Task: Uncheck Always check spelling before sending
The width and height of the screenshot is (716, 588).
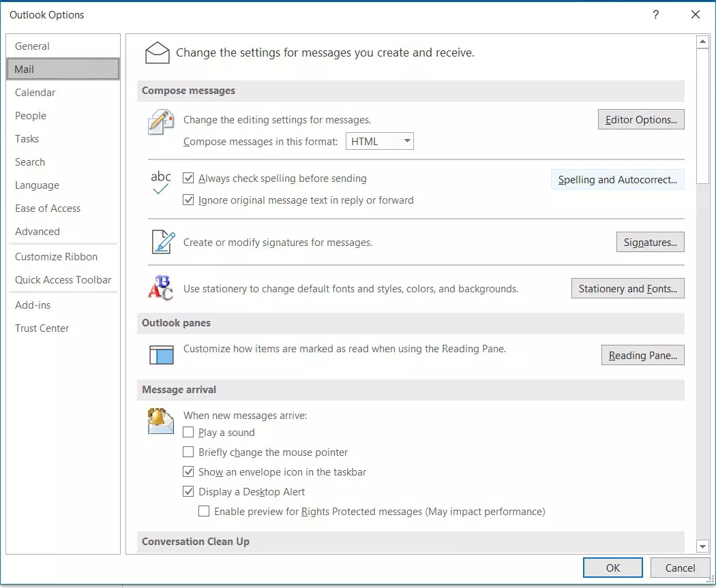Action: pos(189,178)
